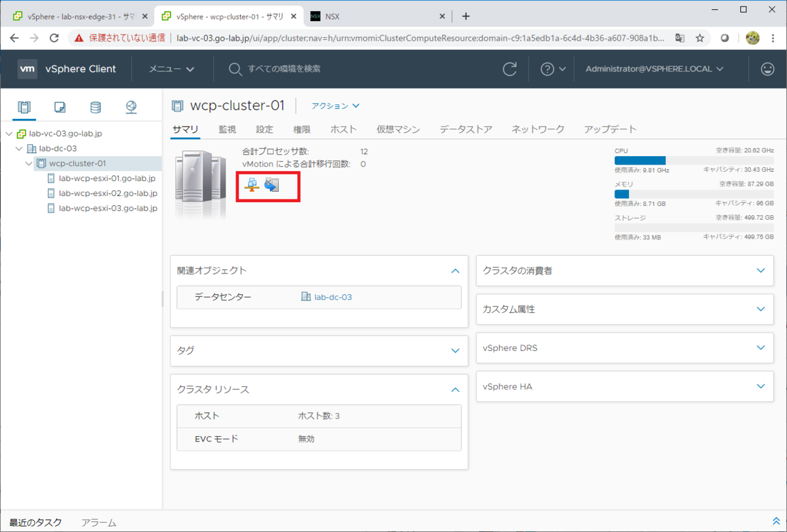Expand the vSphere DRS panel
Viewport: 787px width, 532px height.
pyautogui.click(x=761, y=348)
